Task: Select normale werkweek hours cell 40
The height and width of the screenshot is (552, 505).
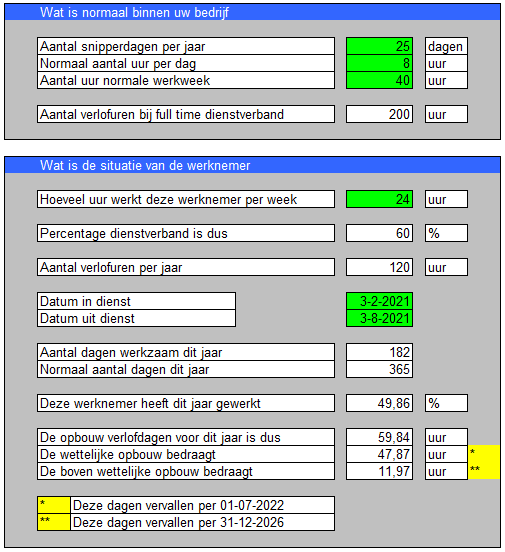Action: click(379, 80)
